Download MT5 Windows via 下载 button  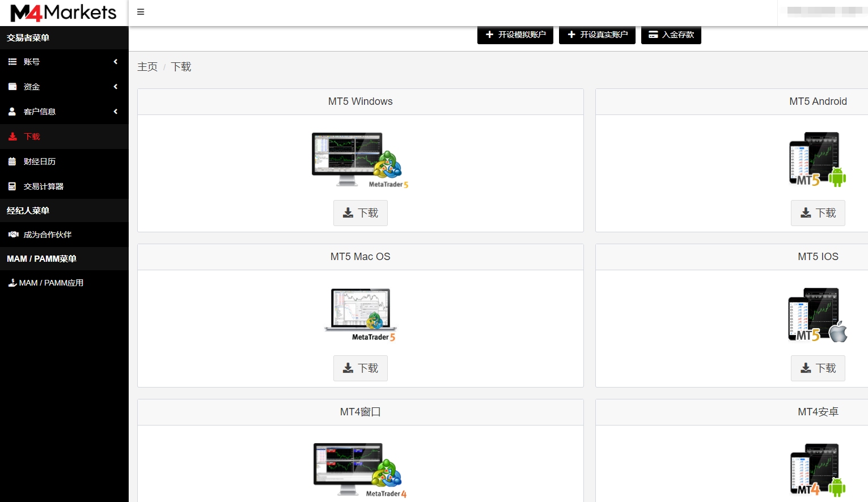pyautogui.click(x=361, y=213)
